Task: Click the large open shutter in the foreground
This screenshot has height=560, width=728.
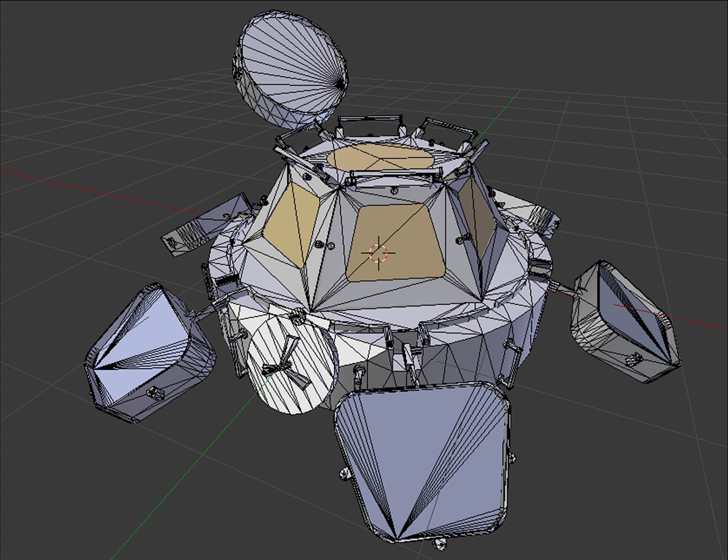Action: pos(423,463)
